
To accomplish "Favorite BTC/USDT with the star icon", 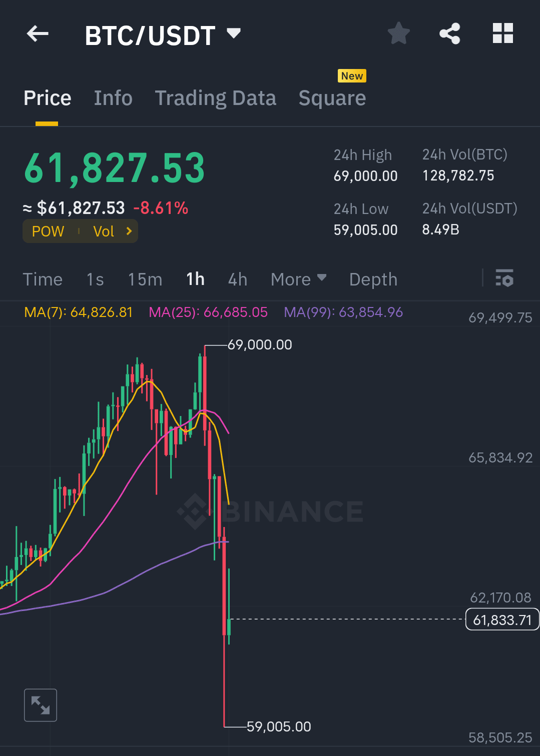I will pos(398,33).
